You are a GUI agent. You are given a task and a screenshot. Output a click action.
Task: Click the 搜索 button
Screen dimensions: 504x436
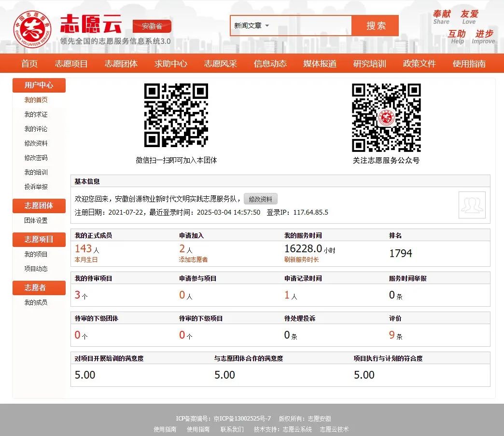pyautogui.click(x=376, y=26)
